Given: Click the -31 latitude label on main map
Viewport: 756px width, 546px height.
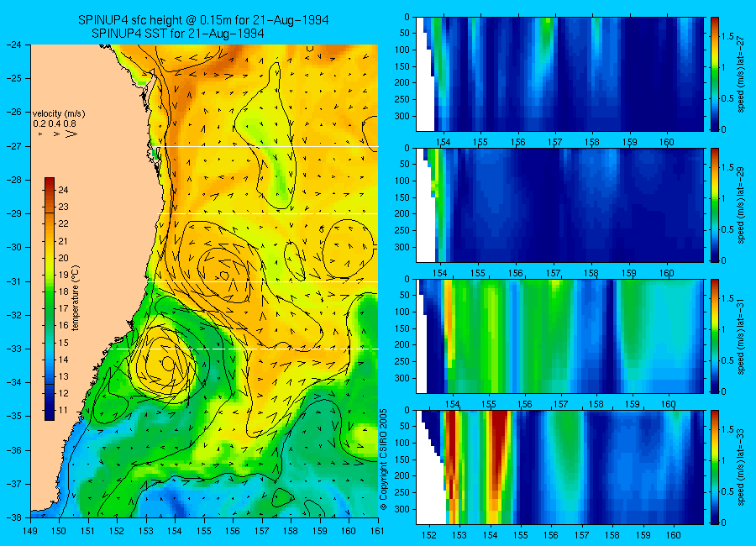Looking at the screenshot, I should (x=13, y=281).
